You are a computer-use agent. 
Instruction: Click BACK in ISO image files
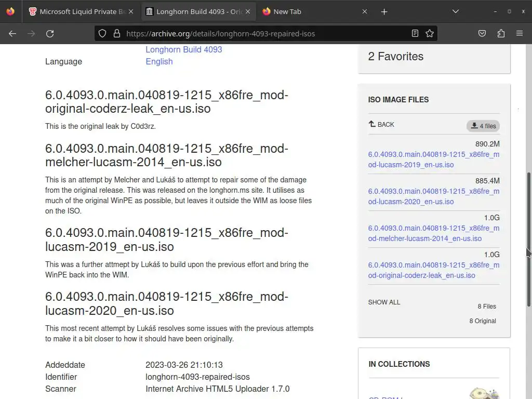[382, 124]
